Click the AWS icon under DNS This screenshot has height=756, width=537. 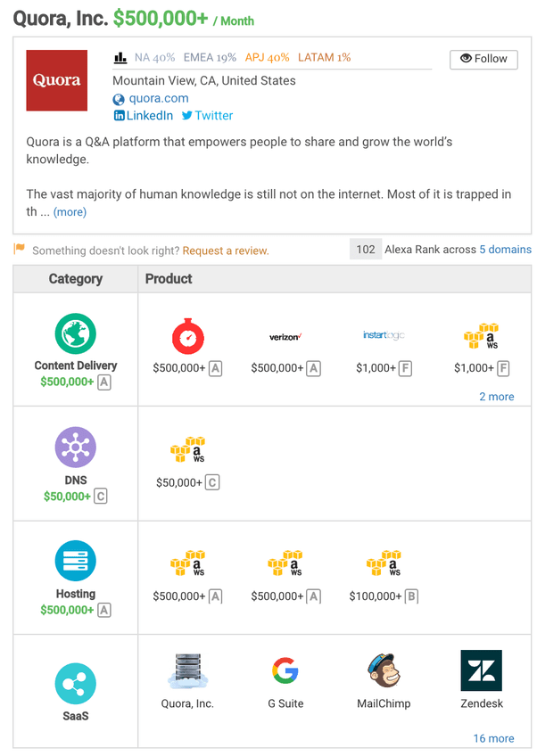186,448
